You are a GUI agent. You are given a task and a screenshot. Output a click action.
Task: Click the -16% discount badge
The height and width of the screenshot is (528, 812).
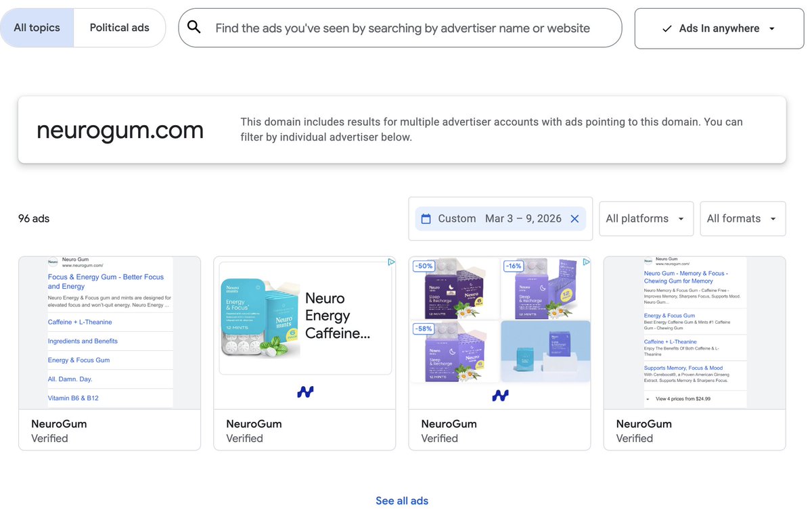click(x=514, y=266)
